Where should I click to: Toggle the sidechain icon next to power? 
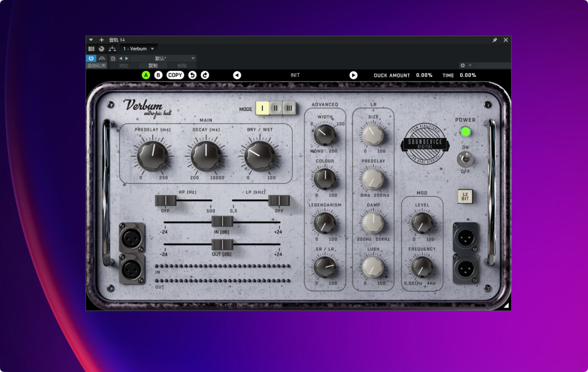[102, 59]
